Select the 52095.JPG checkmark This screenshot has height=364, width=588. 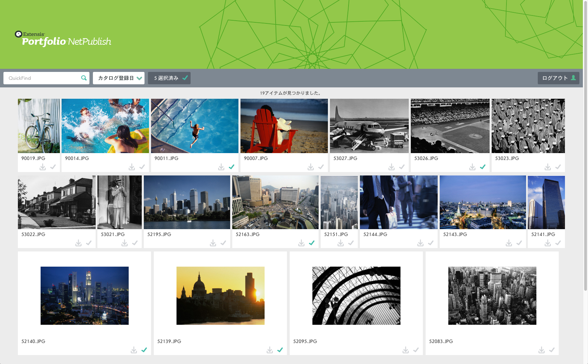point(416,350)
